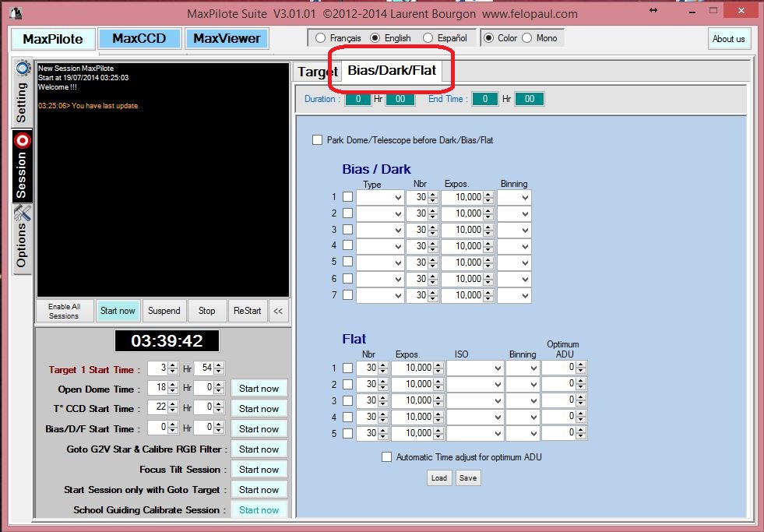Open Binning dropdown in Bias/Dark row 5
This screenshot has width=764, height=532.
[x=514, y=262]
